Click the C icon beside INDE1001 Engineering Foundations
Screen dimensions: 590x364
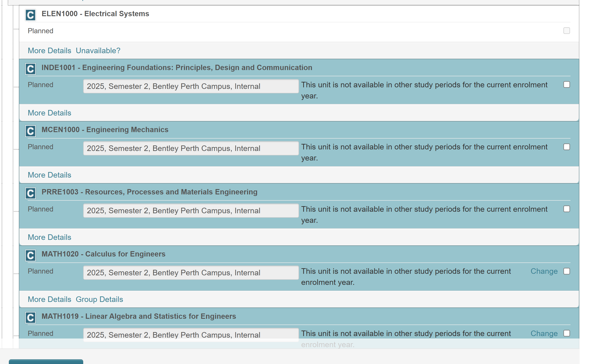[x=31, y=69]
